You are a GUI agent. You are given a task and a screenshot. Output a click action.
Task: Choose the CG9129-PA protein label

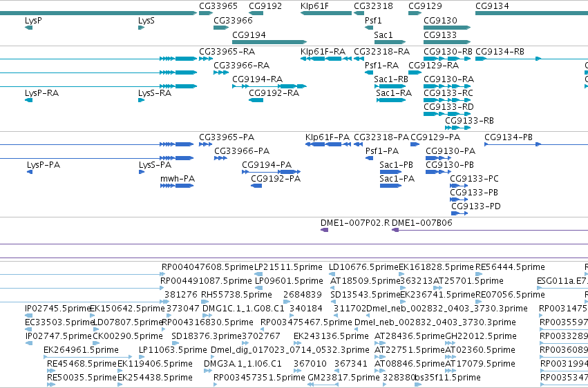(435, 137)
